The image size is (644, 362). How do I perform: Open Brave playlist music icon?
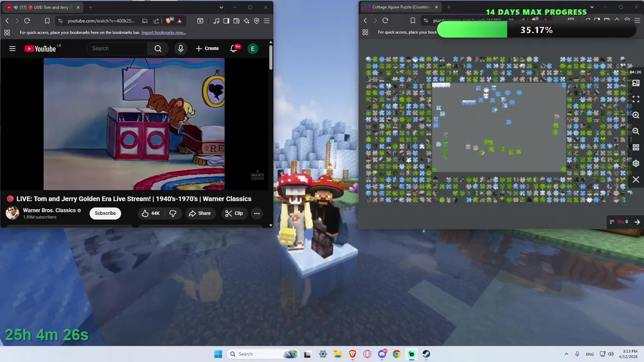tap(216, 21)
